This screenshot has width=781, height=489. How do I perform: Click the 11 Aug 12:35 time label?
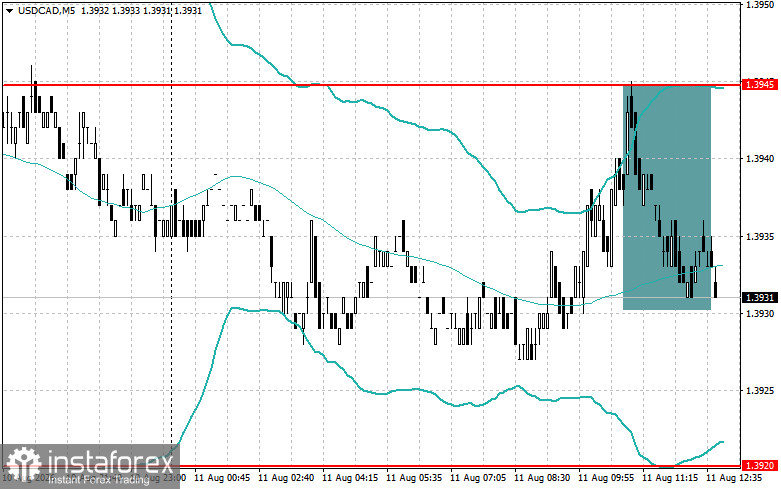[734, 478]
